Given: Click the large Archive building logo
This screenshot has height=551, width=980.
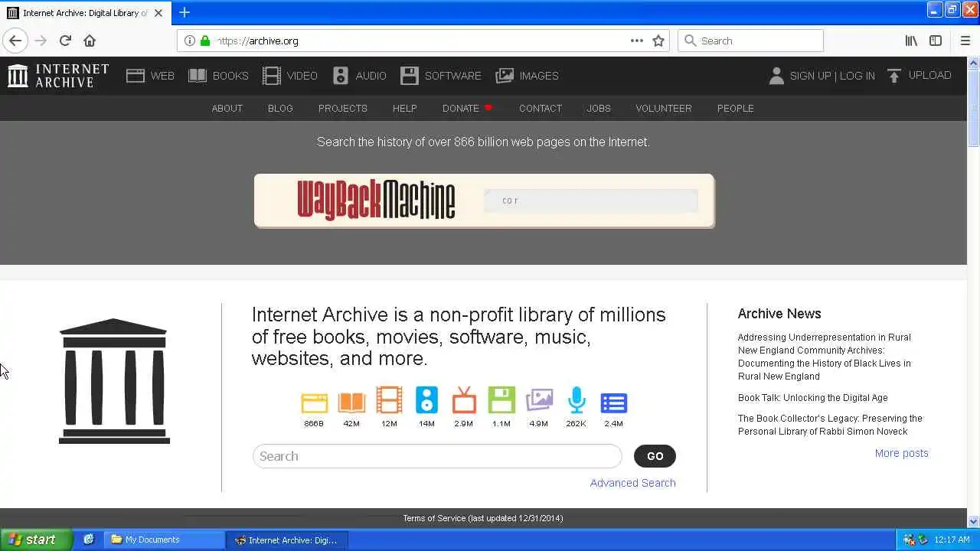Looking at the screenshot, I should tap(114, 381).
